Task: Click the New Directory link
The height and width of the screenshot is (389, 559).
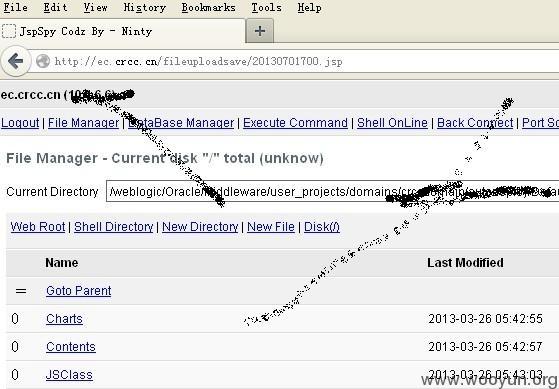Action: (x=200, y=227)
